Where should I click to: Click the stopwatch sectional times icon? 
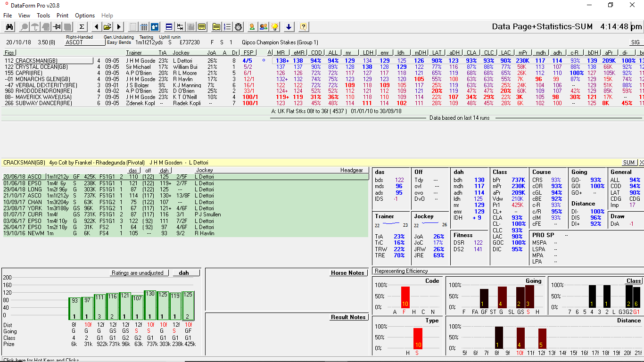click(238, 27)
